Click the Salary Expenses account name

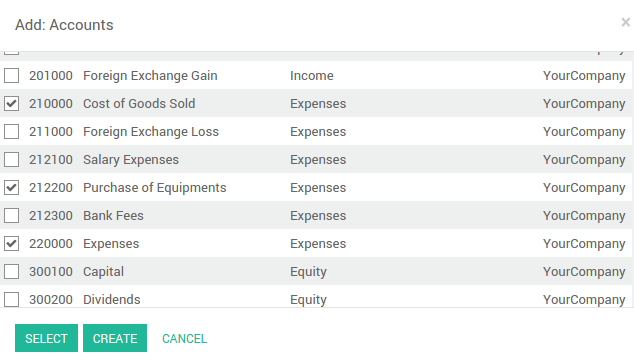tap(131, 160)
